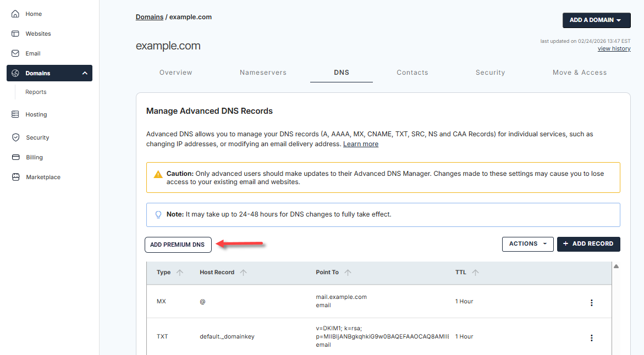Image resolution: width=644 pixels, height=355 pixels.
Task: Open the kebab menu for the MX record
Action: click(592, 302)
